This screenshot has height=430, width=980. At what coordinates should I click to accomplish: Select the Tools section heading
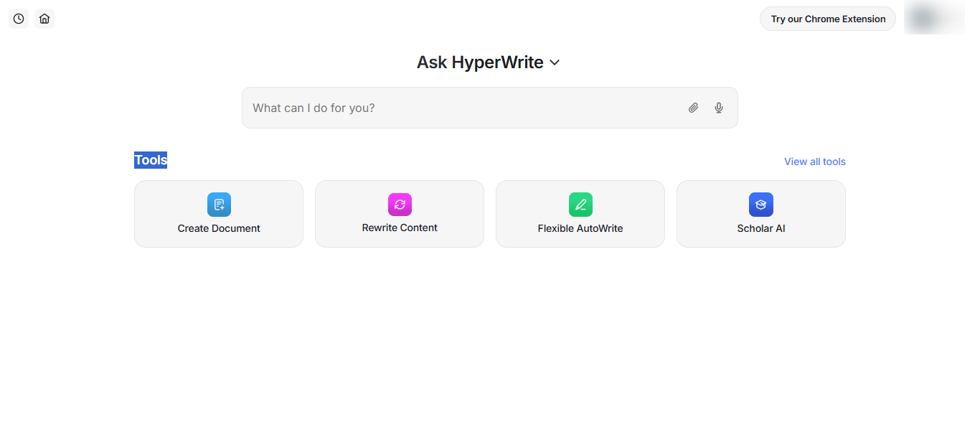(x=150, y=159)
